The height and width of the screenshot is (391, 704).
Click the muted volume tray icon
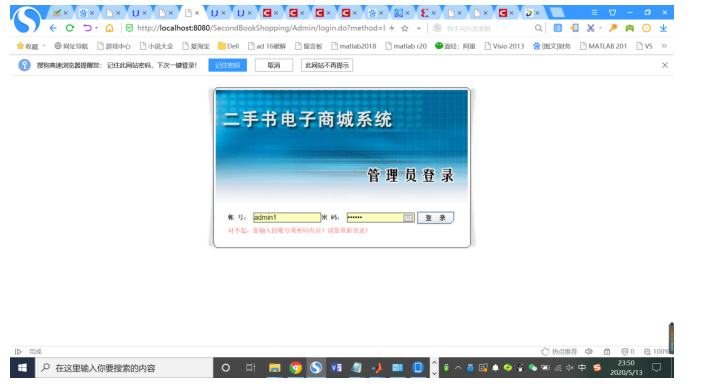(570, 368)
